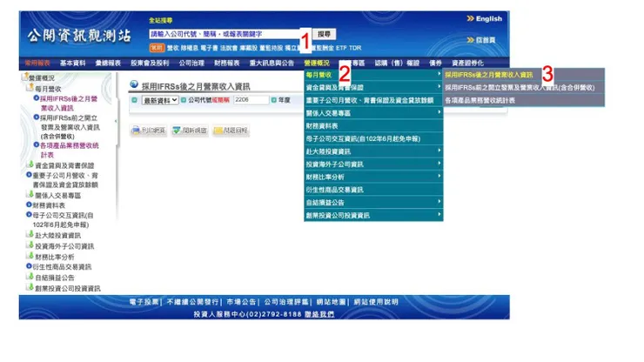644x362 pixels.
Task: Expand 自結損益公告 entry in dropdown menu
Action: [x=373, y=202]
